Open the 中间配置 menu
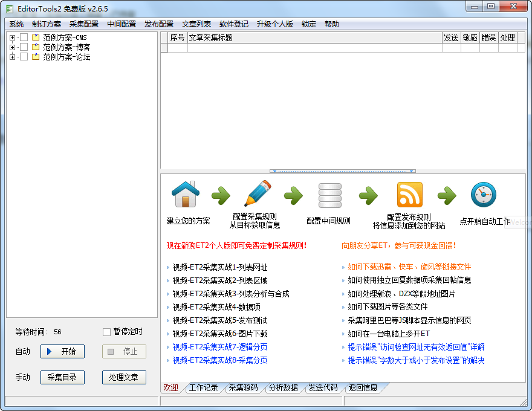This screenshot has width=532, height=411. pyautogui.click(x=122, y=24)
